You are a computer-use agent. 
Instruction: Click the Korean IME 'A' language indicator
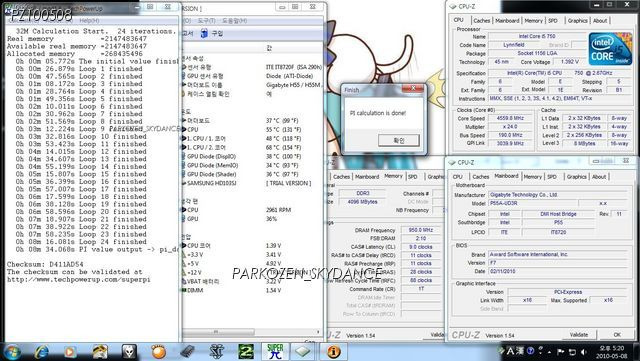(510, 351)
